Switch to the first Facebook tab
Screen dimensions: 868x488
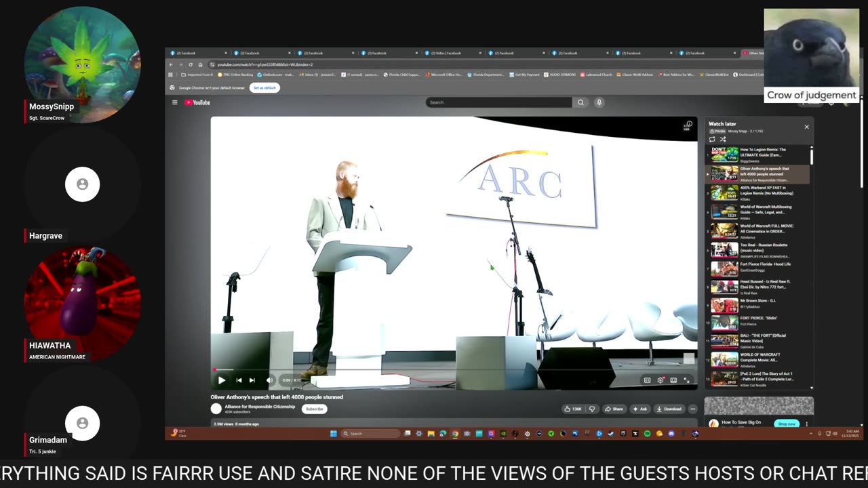pyautogui.click(x=197, y=53)
